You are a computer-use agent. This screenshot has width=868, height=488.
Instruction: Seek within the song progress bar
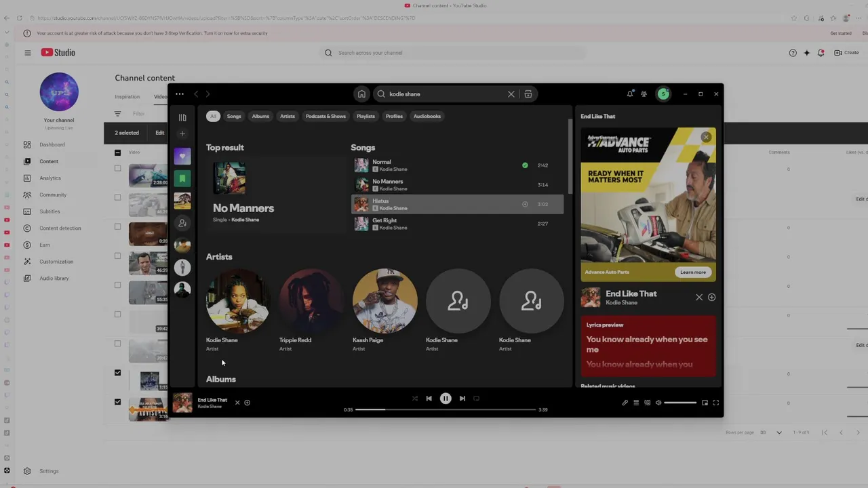pyautogui.click(x=446, y=410)
